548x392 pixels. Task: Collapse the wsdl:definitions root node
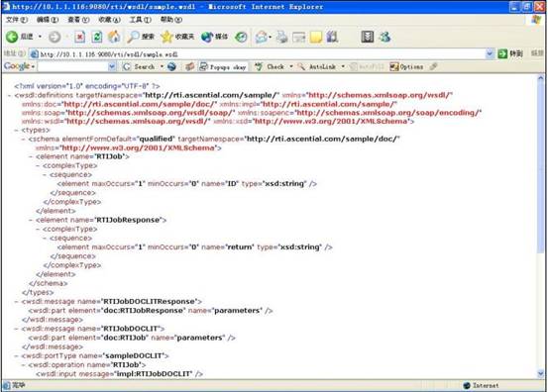point(10,95)
